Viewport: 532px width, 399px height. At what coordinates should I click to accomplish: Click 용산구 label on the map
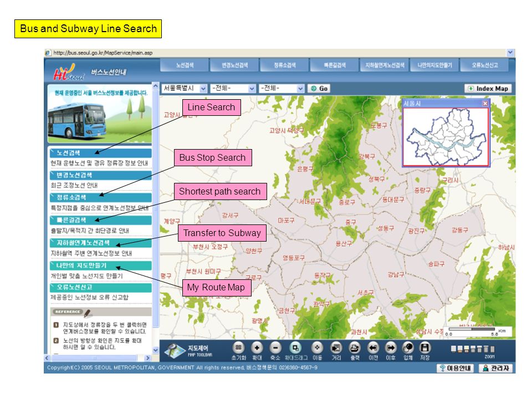[x=344, y=243]
